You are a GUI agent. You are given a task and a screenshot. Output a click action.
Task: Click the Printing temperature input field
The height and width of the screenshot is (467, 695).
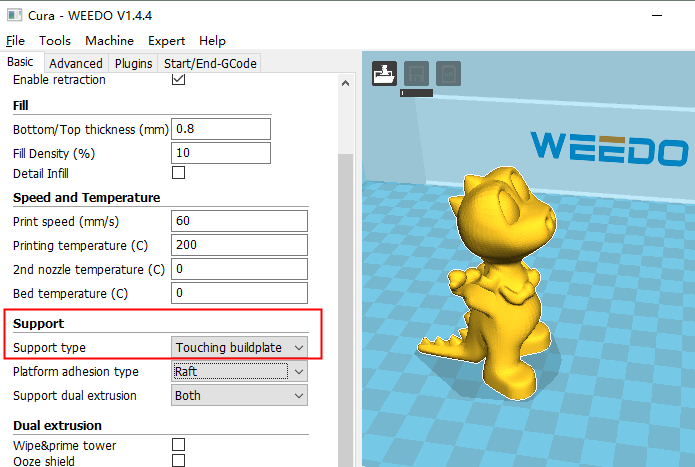[x=239, y=245]
